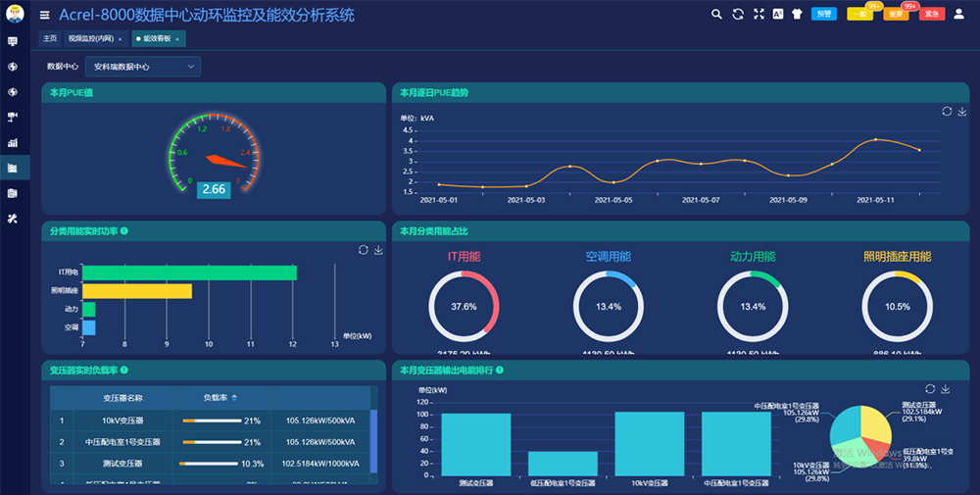Open the theme (shirt) icon in header
Screen dimensions: 980x495
[x=797, y=15]
